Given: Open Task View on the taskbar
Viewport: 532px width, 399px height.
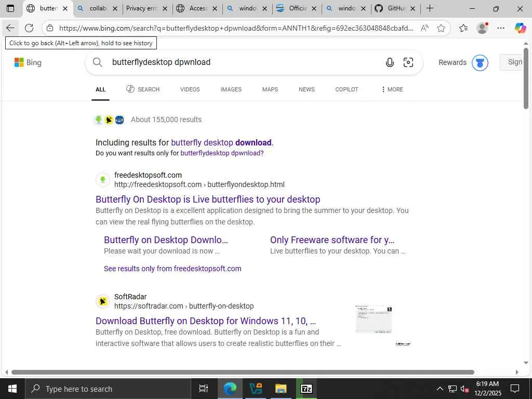Looking at the screenshot, I should (x=204, y=389).
